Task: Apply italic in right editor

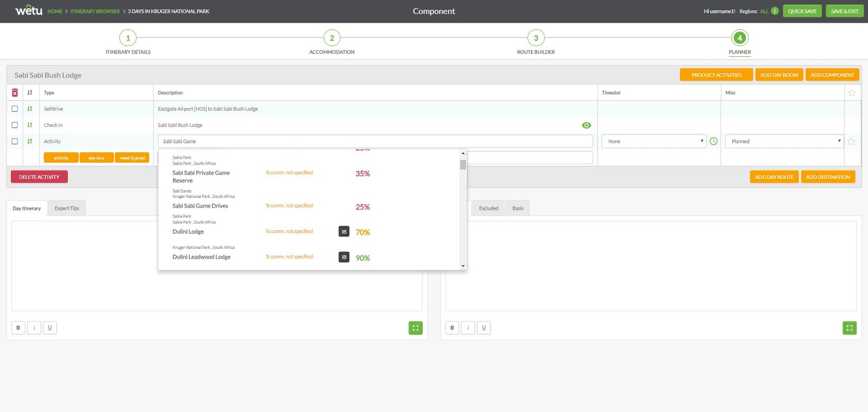Action: 468,327
